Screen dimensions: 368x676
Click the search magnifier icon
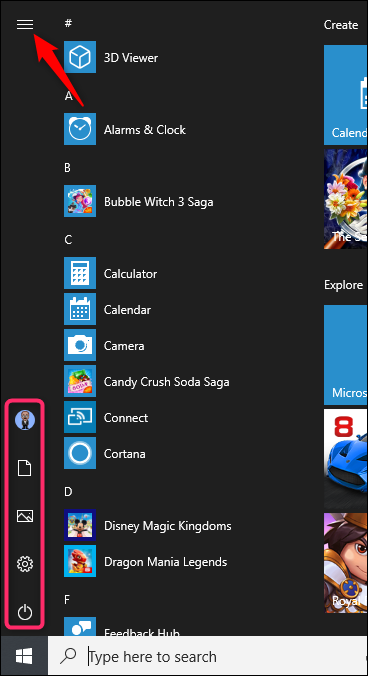click(x=68, y=656)
